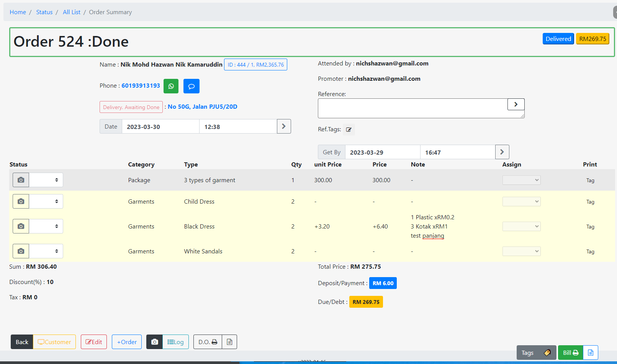Click camera icon in White Sandals row
The height and width of the screenshot is (364, 617).
tap(21, 251)
